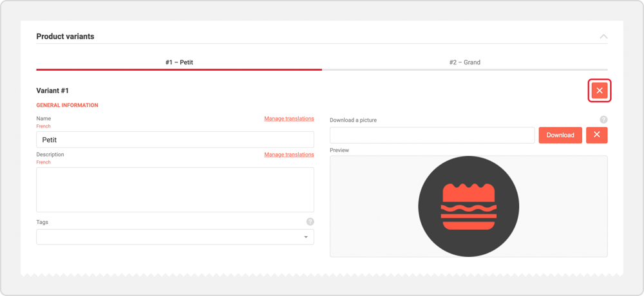Click the Tags field label
The image size is (644, 296).
point(42,222)
